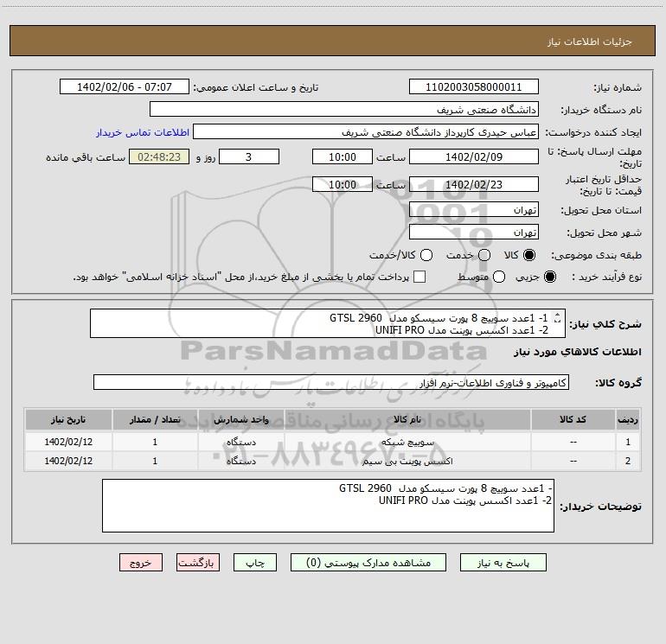Click the توضیحات خریدار text area
666x644 pixels.
(x=328, y=506)
